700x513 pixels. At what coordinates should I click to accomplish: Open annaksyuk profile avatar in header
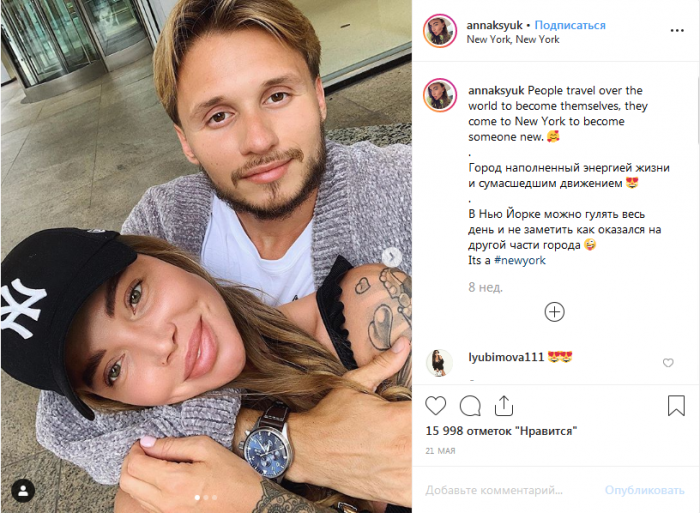[440, 31]
